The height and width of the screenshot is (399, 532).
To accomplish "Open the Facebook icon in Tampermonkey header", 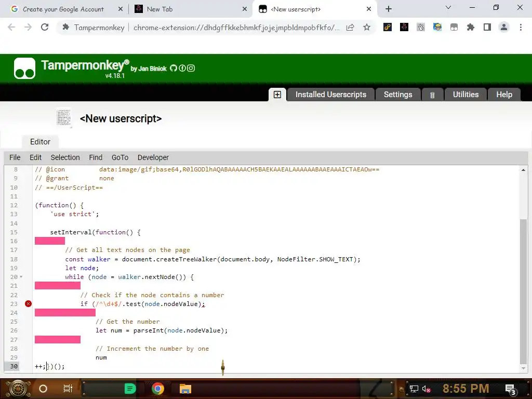I will 182,68.
